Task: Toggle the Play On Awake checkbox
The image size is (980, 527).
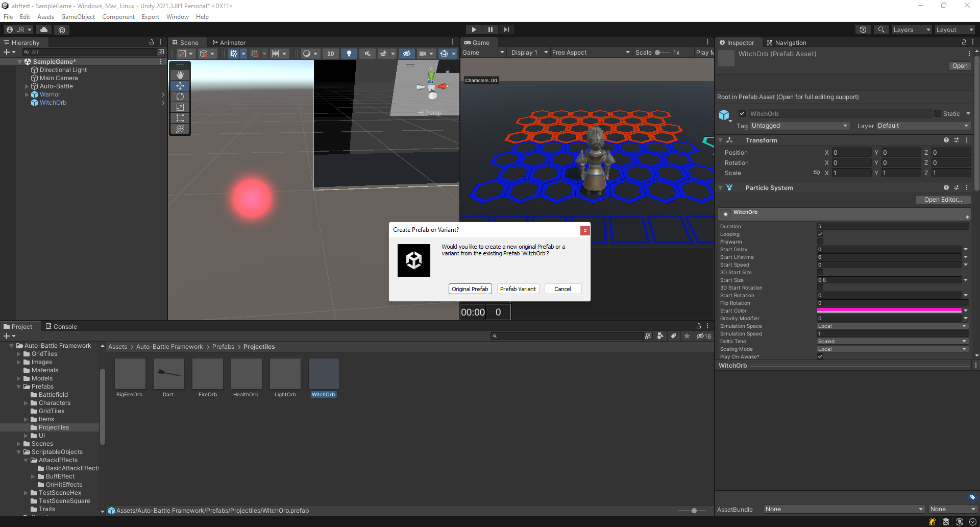Action: 820,356
